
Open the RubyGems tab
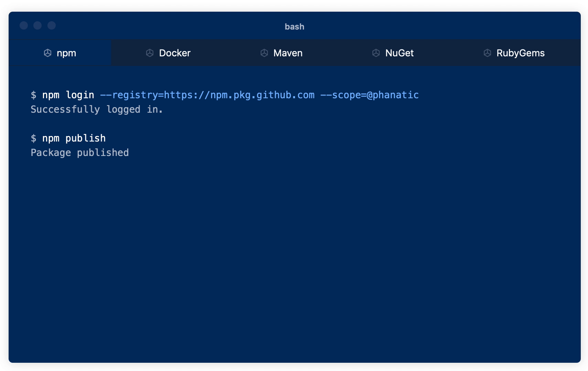tap(514, 53)
